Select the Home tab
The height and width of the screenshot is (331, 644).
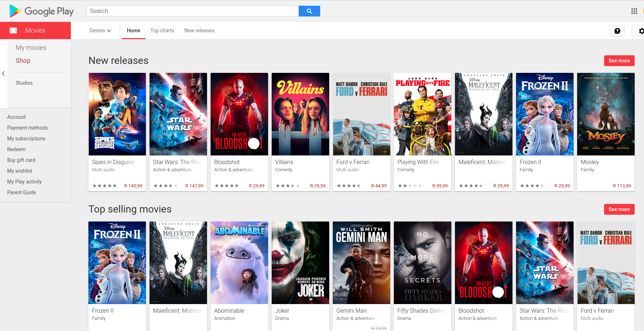[x=134, y=31]
